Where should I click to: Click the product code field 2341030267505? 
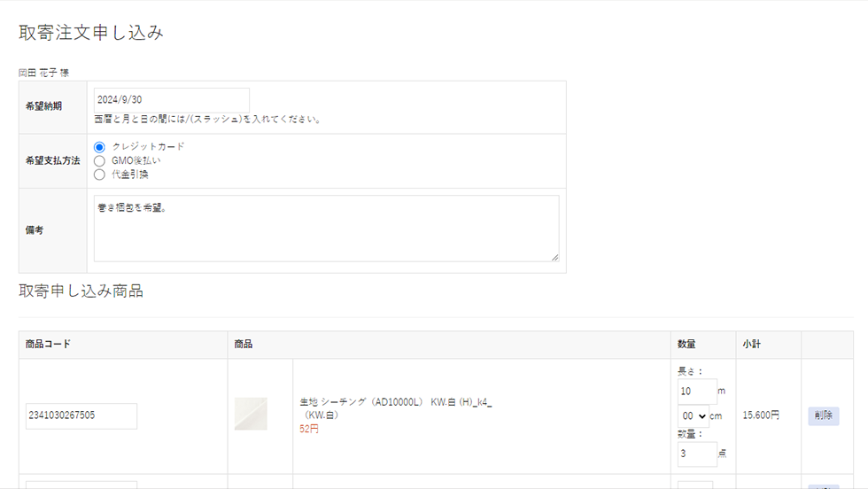(81, 415)
